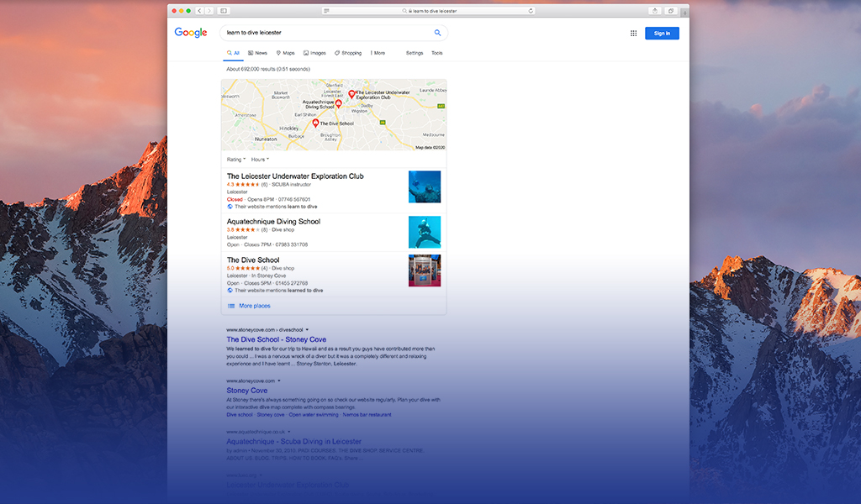Click The Dive School listing thumbnail
The height and width of the screenshot is (504, 861).
425,270
